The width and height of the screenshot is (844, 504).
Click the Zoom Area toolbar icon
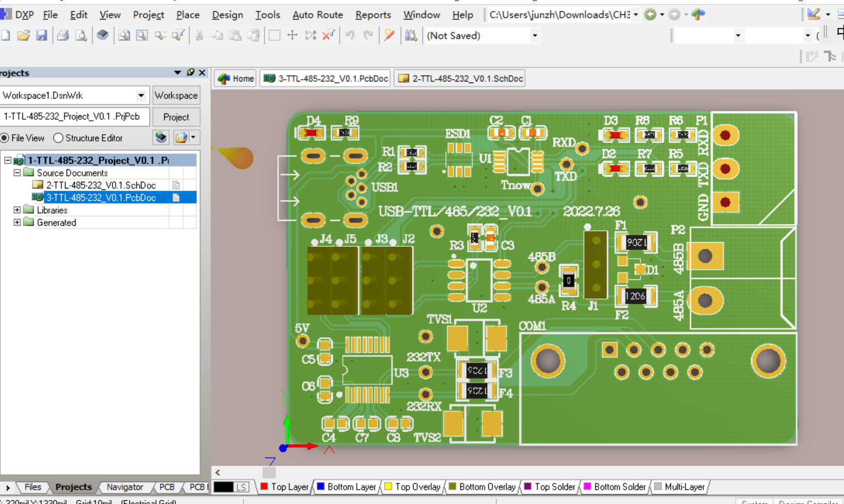point(142,35)
